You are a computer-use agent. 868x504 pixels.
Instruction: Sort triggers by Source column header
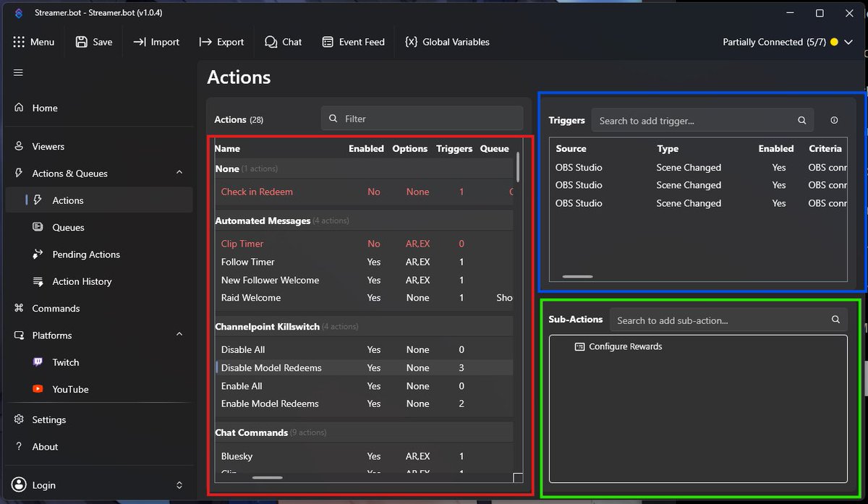coord(571,148)
